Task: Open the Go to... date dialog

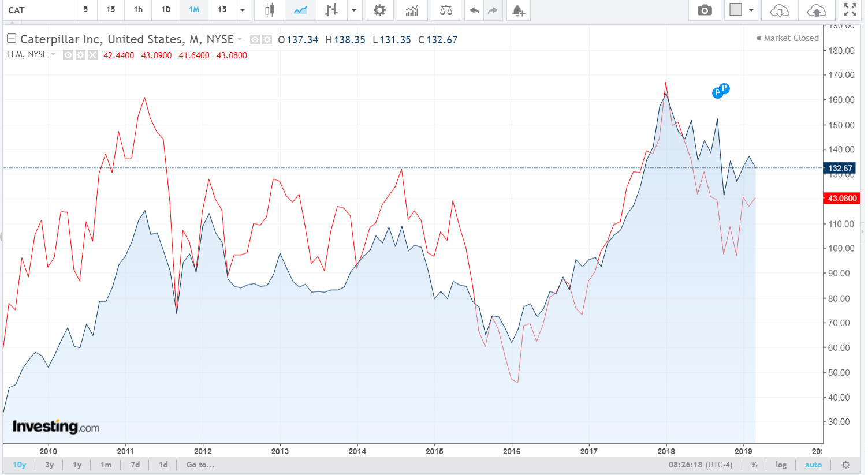Action: click(x=200, y=465)
